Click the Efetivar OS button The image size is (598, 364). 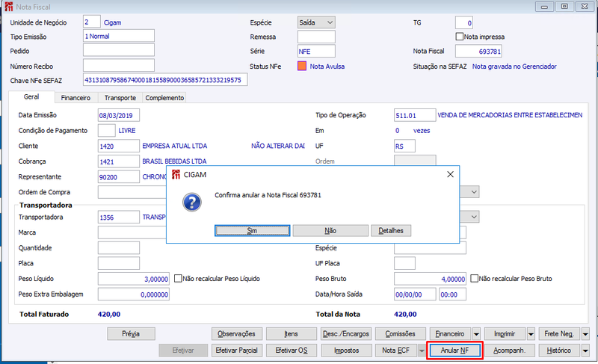(x=291, y=351)
